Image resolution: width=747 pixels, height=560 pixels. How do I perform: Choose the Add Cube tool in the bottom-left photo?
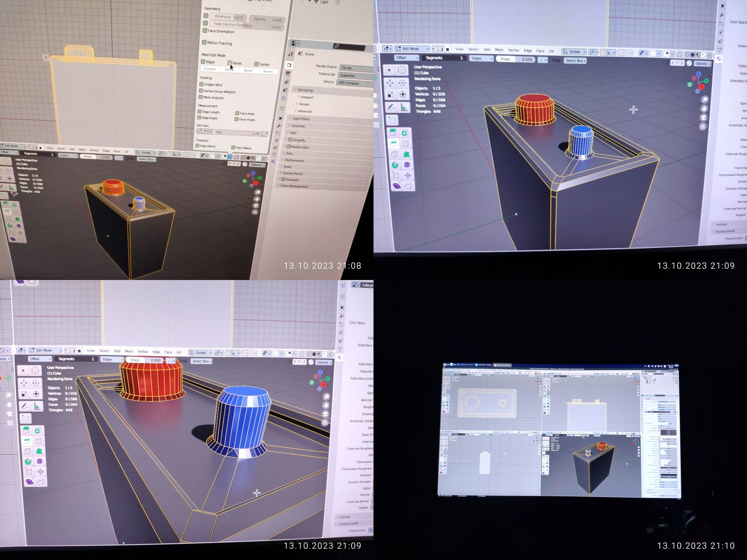coord(26,419)
